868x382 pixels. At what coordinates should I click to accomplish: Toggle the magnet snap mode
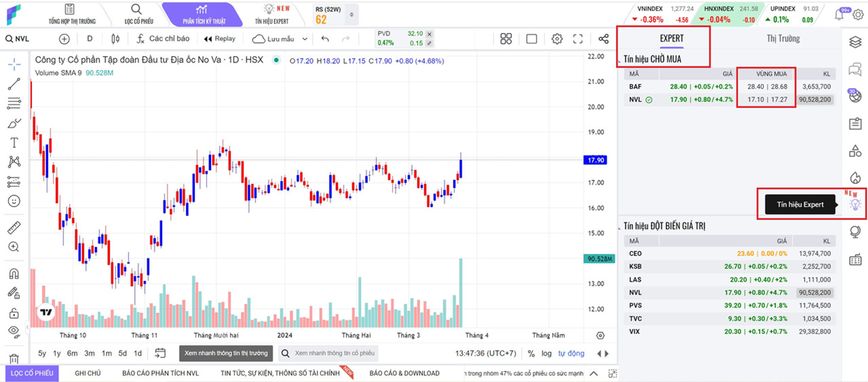(14, 273)
